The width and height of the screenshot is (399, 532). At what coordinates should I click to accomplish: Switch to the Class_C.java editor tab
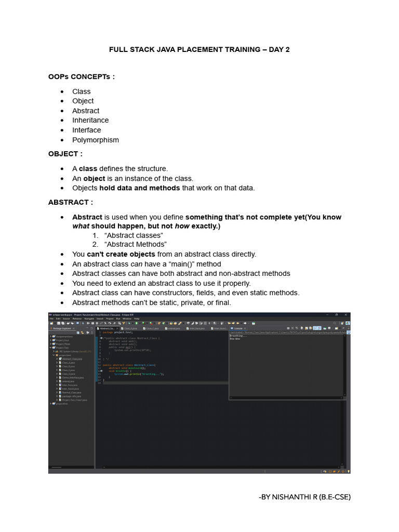pyautogui.click(x=151, y=328)
